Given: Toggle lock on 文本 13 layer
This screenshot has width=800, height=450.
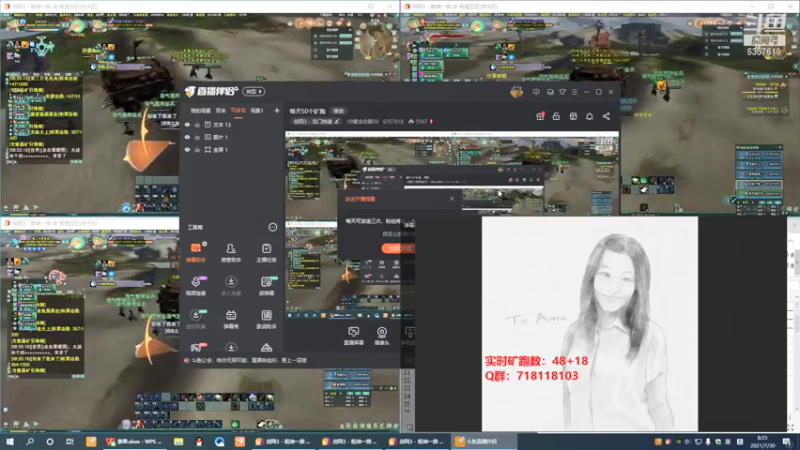Looking at the screenshot, I should (197, 124).
